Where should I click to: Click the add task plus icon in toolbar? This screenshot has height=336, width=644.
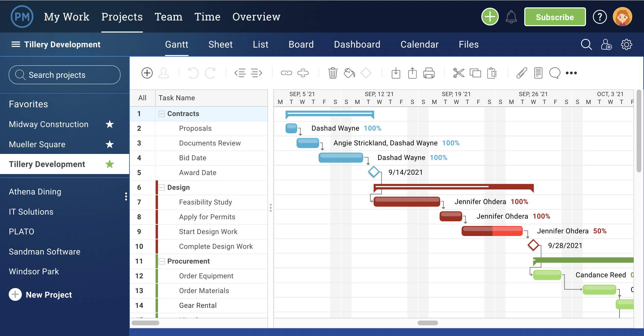[147, 73]
